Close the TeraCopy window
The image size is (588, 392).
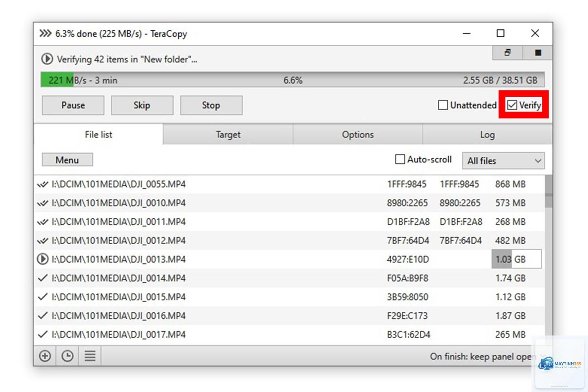535,33
